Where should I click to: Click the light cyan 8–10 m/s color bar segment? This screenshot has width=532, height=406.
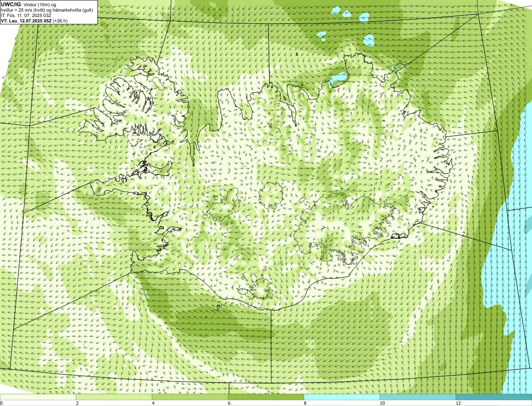click(x=342, y=397)
